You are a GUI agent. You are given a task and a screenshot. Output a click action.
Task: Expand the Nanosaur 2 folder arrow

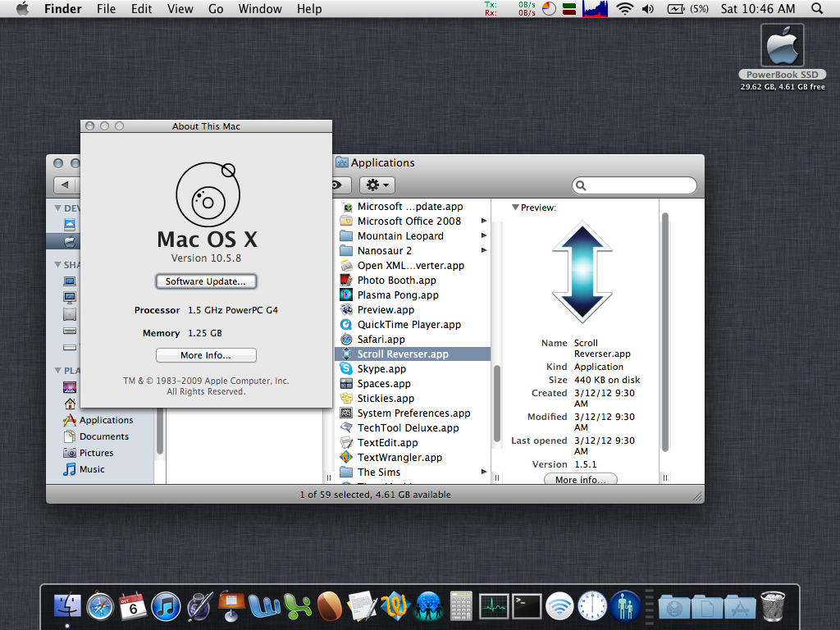point(484,250)
